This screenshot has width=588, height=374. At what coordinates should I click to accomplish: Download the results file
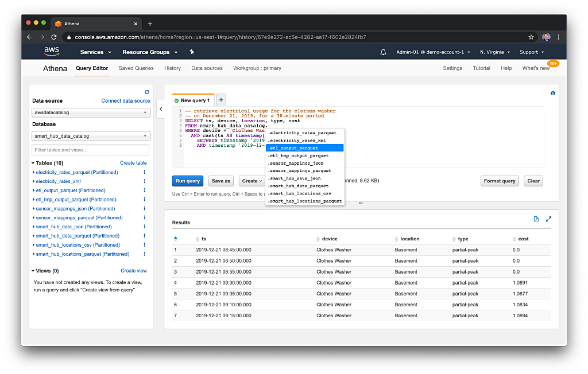point(536,219)
